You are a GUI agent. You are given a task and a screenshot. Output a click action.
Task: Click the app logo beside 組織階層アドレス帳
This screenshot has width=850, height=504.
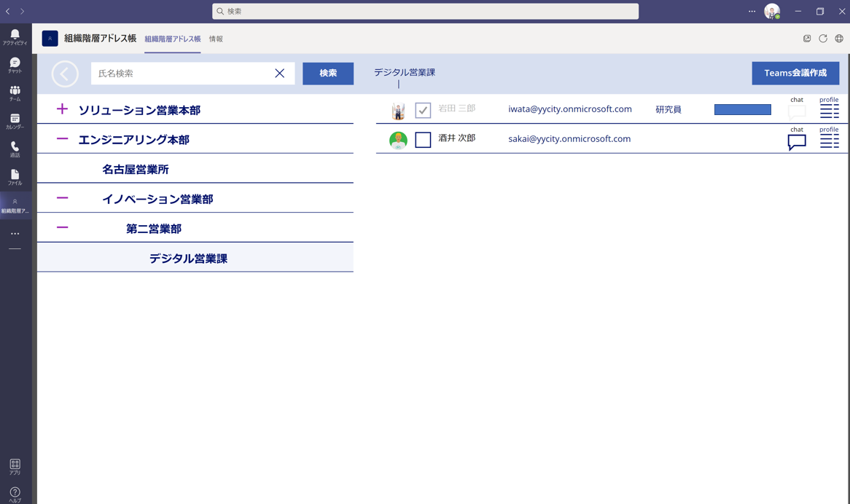tap(50, 39)
